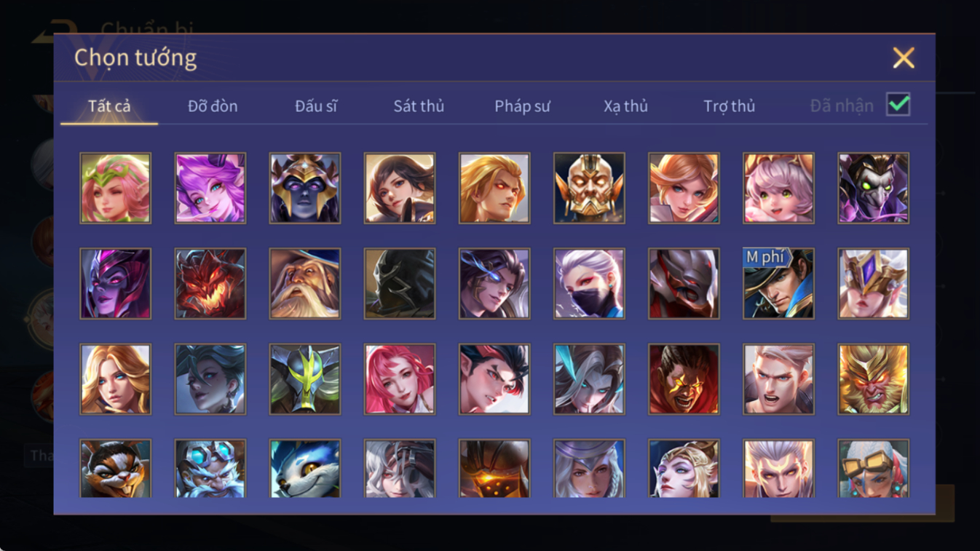Switch to the 'Trợ thủ' tab

click(729, 106)
